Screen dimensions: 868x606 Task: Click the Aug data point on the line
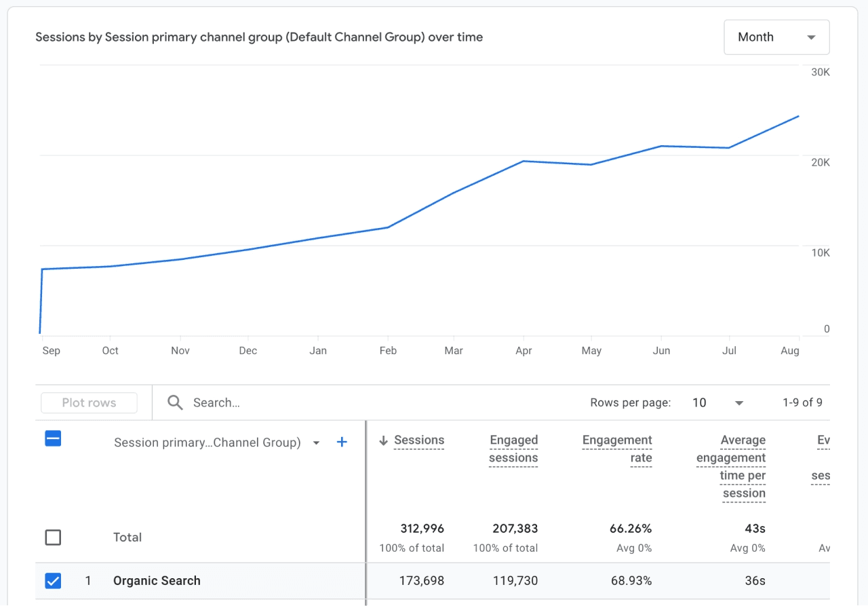[798, 116]
